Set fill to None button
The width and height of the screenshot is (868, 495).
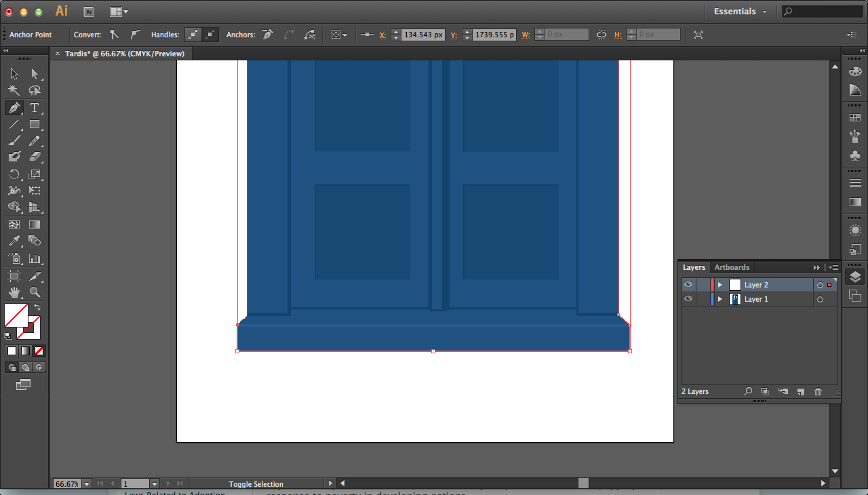[x=39, y=351]
